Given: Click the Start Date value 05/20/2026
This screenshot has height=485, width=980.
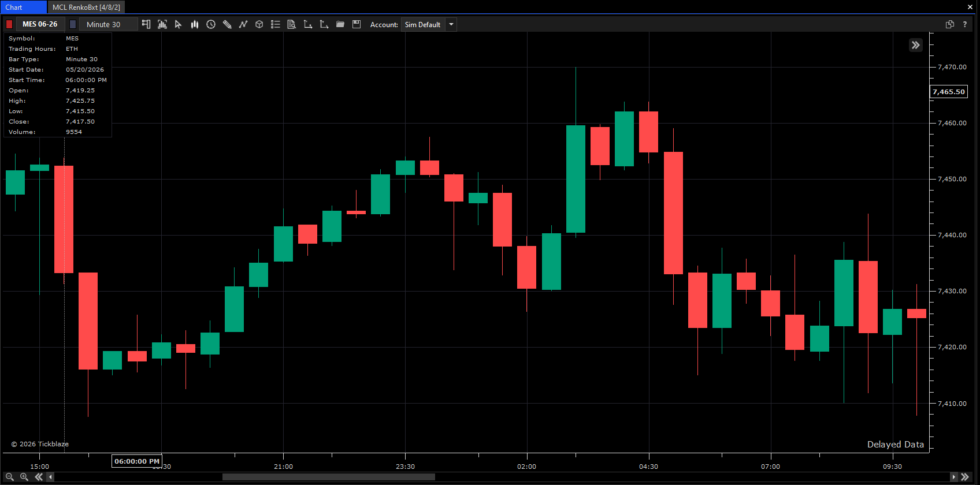Looking at the screenshot, I should 85,69.
